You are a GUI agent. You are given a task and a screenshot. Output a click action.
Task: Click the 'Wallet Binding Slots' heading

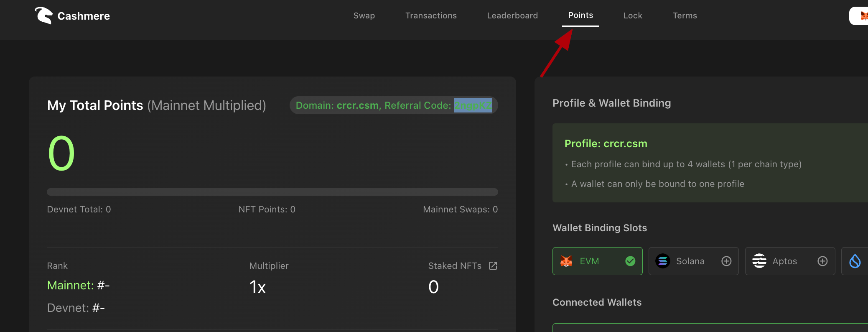600,228
